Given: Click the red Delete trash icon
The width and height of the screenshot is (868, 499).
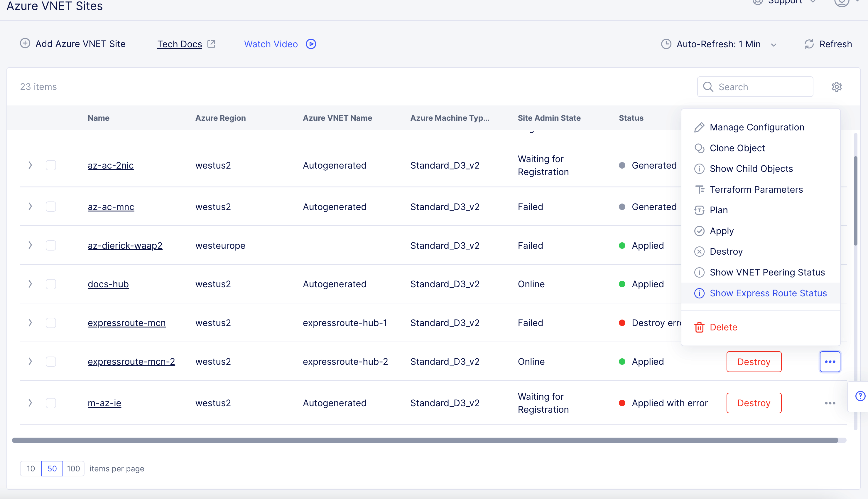Looking at the screenshot, I should (x=699, y=327).
